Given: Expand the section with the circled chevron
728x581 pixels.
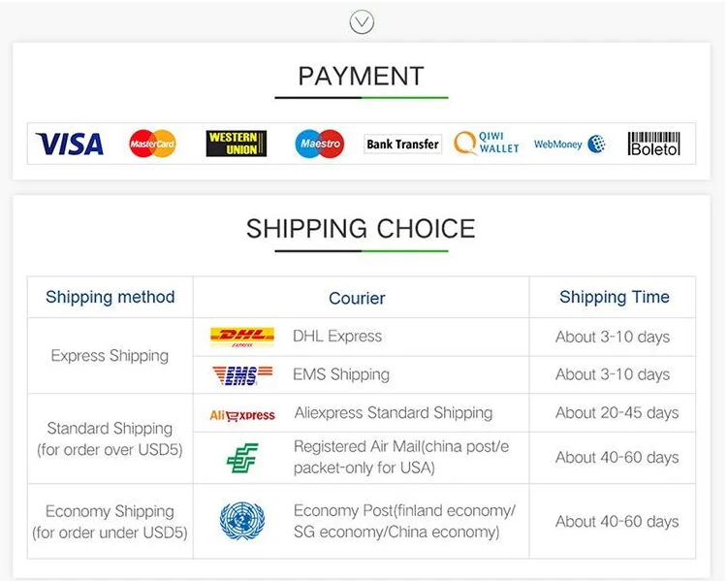Looking at the screenshot, I should [362, 21].
